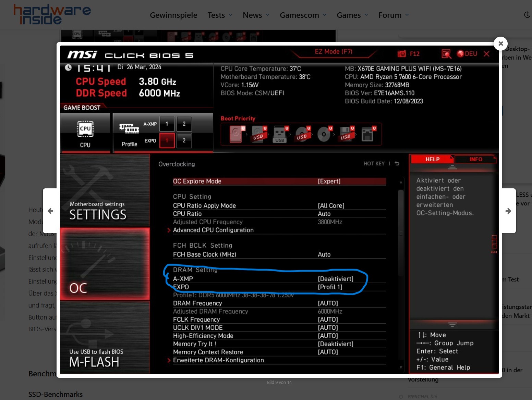Toggle dark mode moon icon
Screen dimensions: 532x400
[x=527, y=15]
